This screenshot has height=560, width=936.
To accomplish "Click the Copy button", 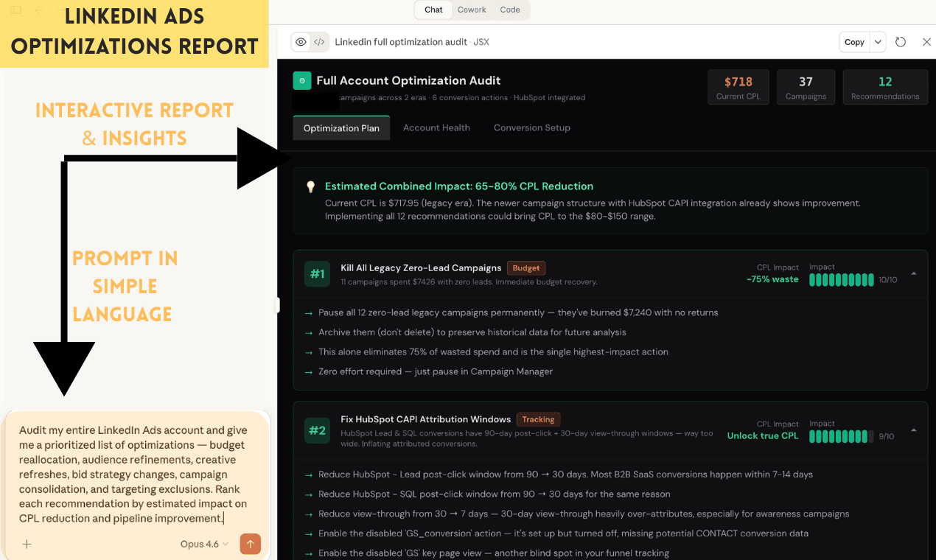I will pos(854,42).
